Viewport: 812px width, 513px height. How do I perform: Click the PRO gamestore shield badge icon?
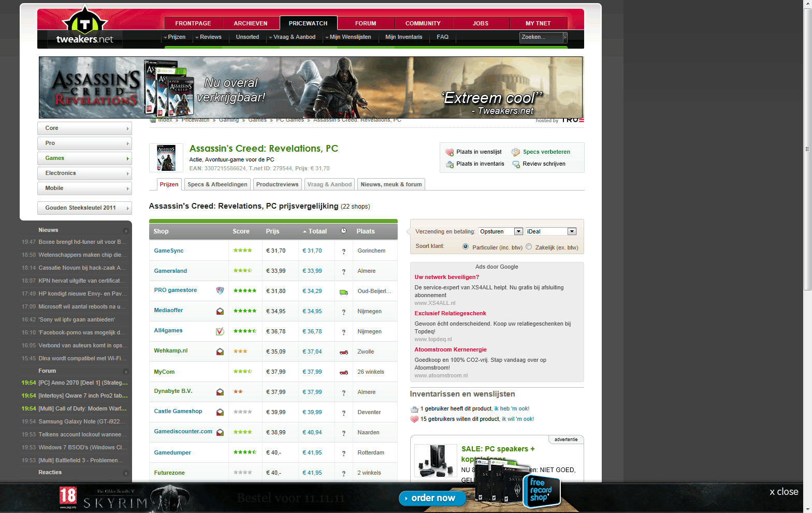click(x=220, y=290)
